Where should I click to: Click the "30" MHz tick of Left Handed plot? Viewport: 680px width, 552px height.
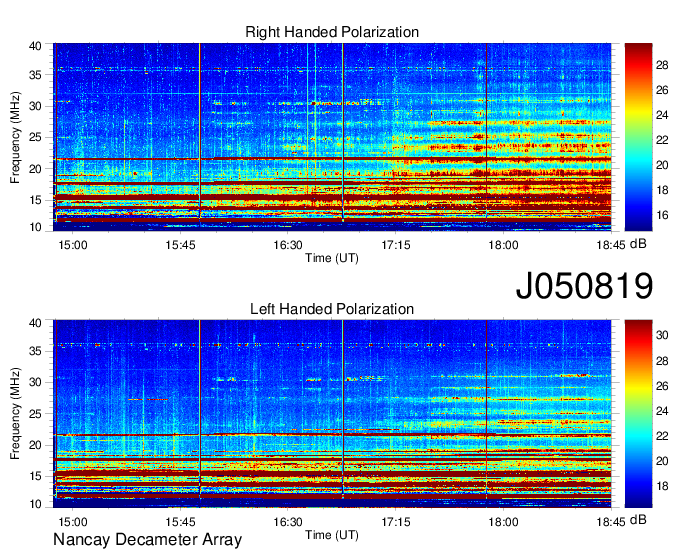click(x=35, y=383)
